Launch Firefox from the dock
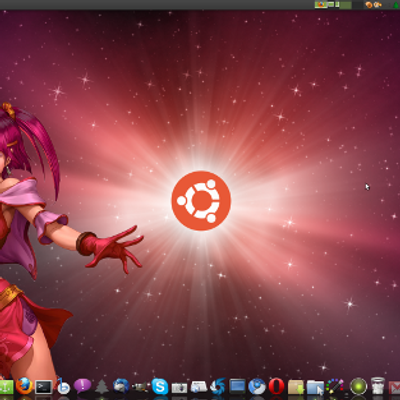 24,386
